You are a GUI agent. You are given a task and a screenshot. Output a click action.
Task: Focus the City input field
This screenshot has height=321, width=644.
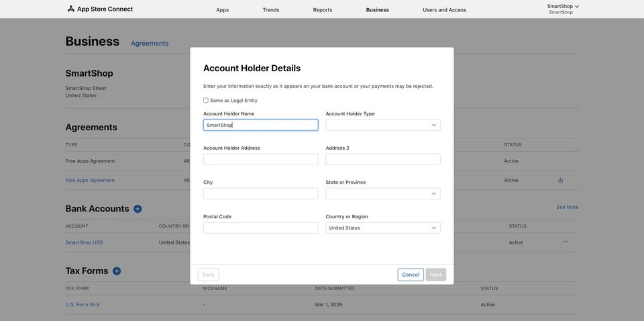tap(260, 193)
